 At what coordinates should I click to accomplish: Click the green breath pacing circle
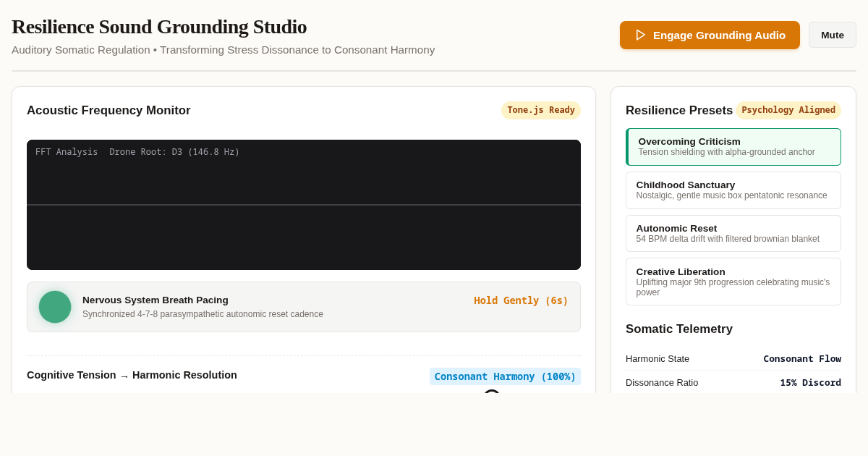tap(55, 307)
